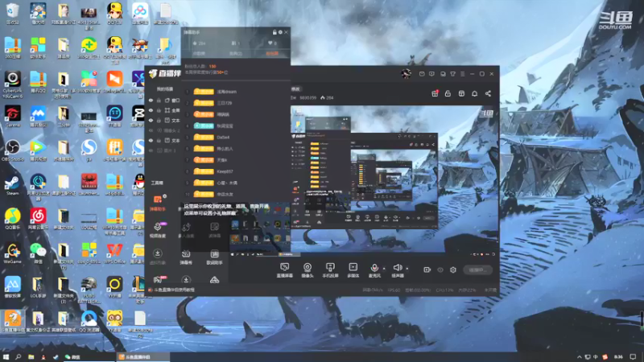The width and height of the screenshot is (644, 362).
Task: Switch to the orange fans tab in danmaku panel
Action: 272,53
